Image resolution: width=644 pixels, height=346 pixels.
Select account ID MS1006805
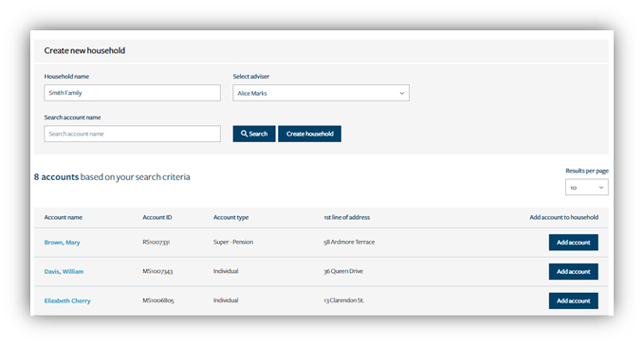(x=158, y=300)
